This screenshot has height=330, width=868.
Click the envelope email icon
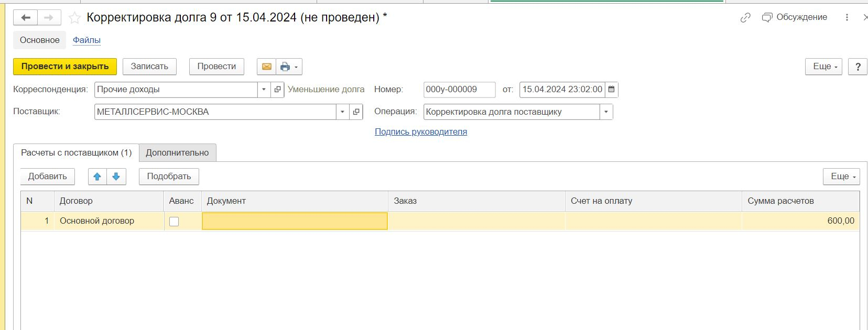[x=267, y=67]
